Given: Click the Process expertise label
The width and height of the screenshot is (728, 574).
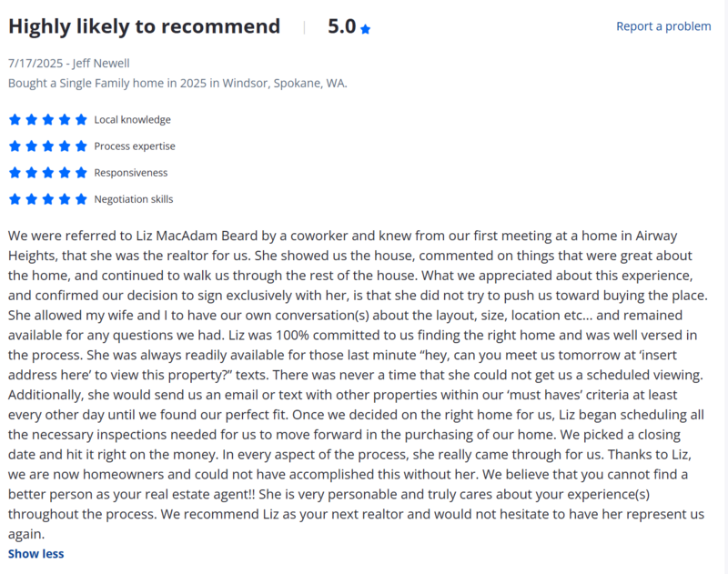Looking at the screenshot, I should click(x=135, y=146).
